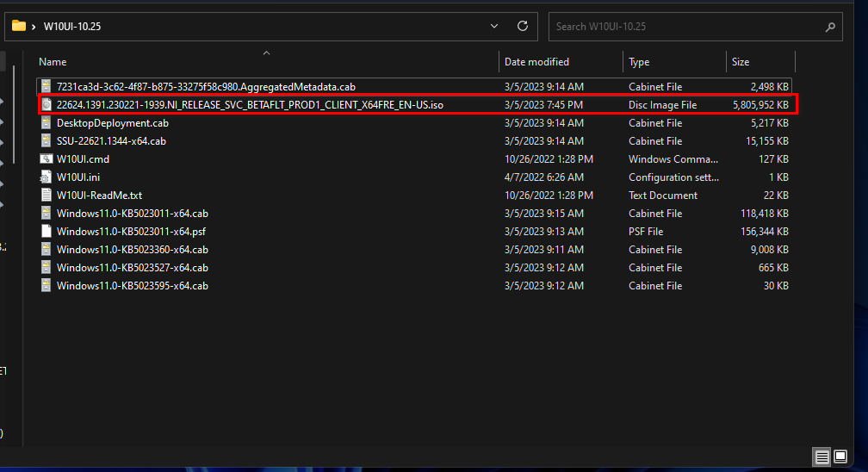Click the 156,344 KB size value

[x=765, y=232]
